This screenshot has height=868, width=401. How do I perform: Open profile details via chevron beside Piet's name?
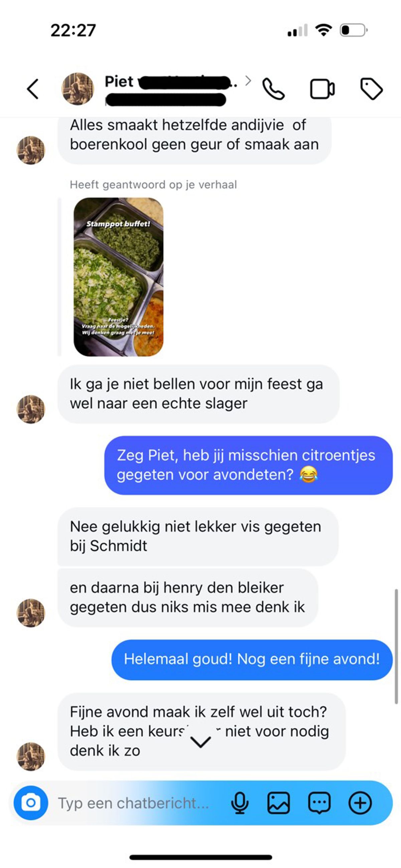248,81
